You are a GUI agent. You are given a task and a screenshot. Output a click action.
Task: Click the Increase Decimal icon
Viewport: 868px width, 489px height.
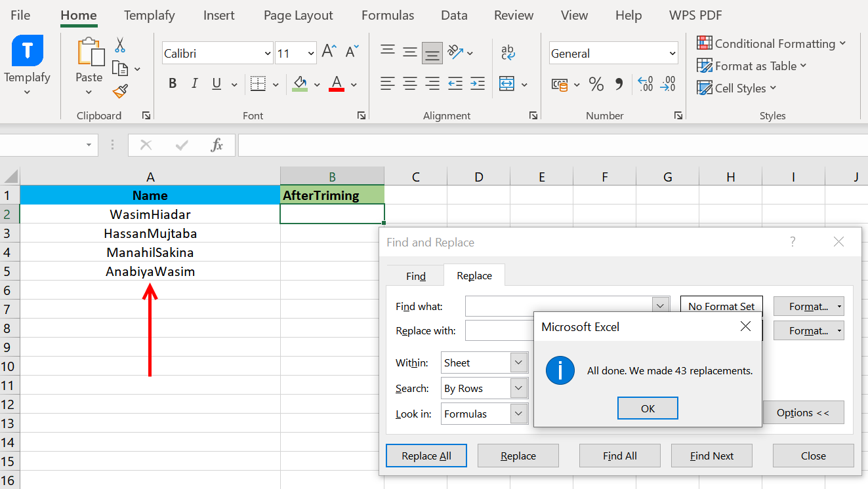click(x=644, y=84)
